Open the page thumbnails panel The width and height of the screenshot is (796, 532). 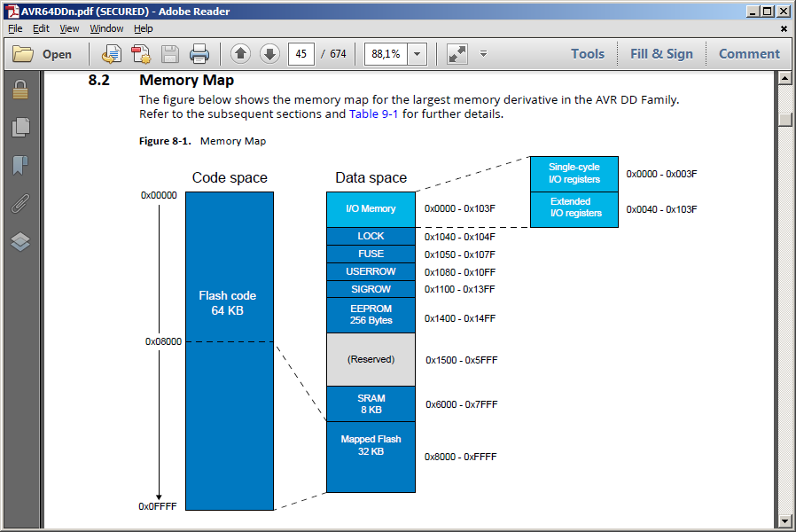click(x=20, y=127)
